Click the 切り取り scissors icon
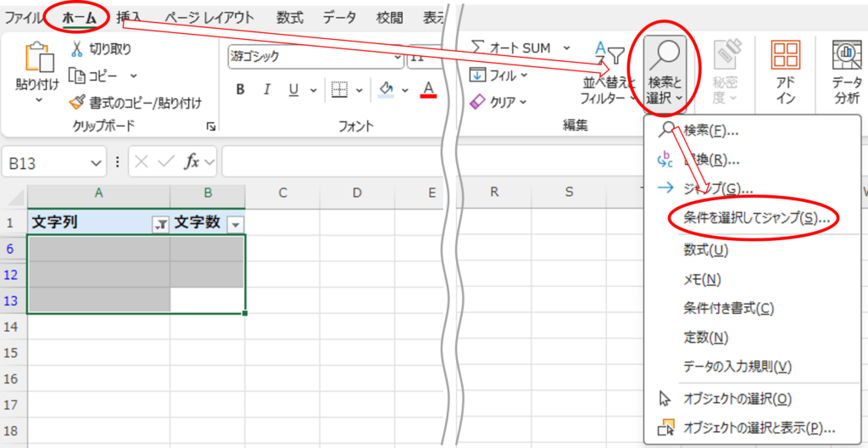 tap(75, 49)
